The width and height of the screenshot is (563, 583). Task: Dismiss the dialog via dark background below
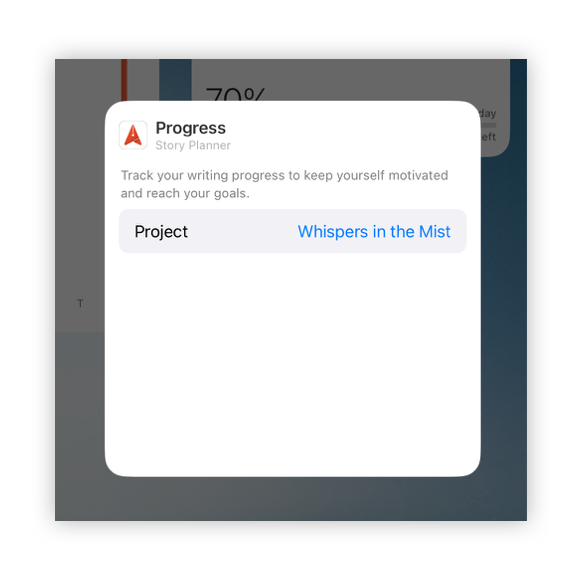click(290, 499)
